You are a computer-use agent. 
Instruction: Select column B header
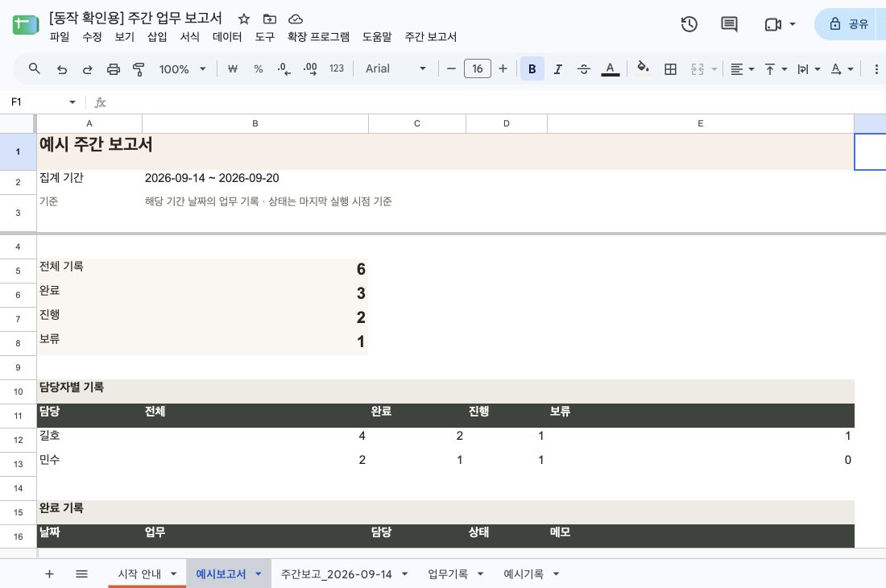(x=255, y=123)
